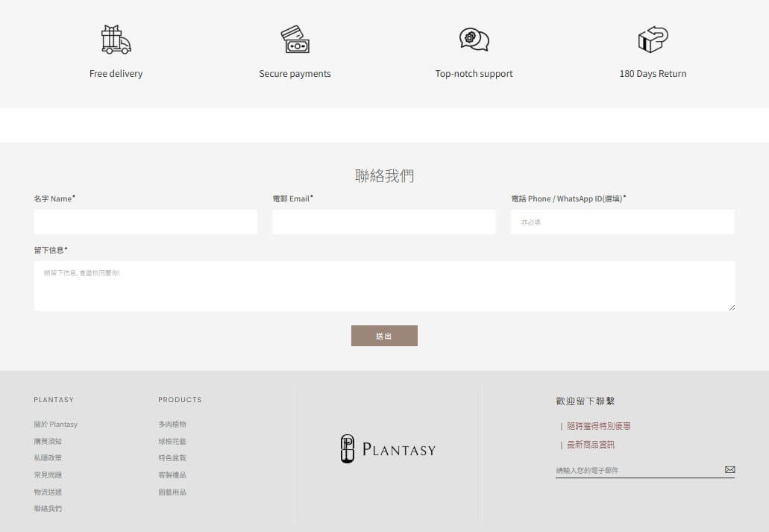
Task: Open the 園藝用品 products link
Action: 172,492
